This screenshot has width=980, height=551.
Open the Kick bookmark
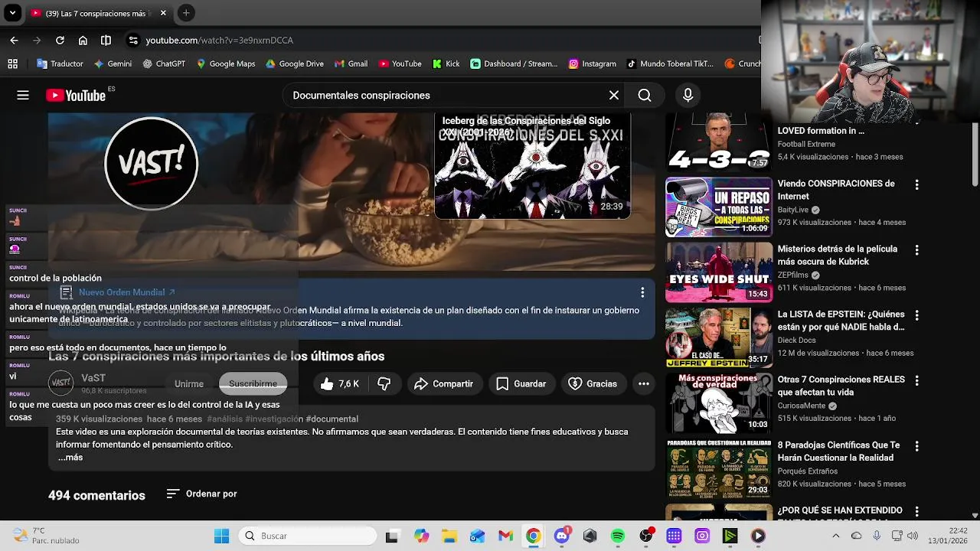coord(446,64)
